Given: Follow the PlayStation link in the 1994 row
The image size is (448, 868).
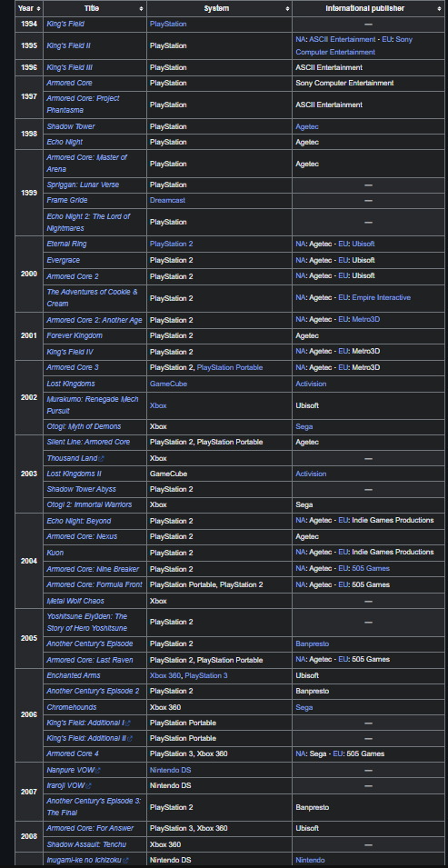Looking at the screenshot, I should click(x=168, y=25).
